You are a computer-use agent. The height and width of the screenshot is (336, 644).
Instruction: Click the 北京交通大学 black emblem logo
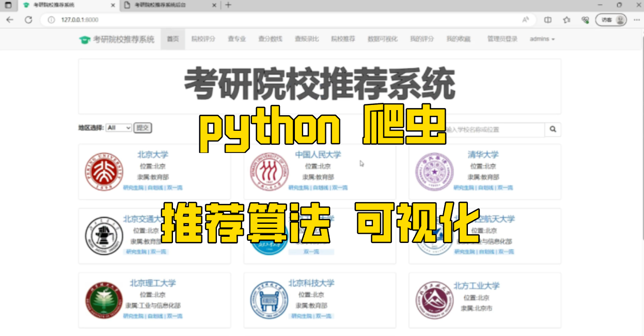click(x=104, y=235)
